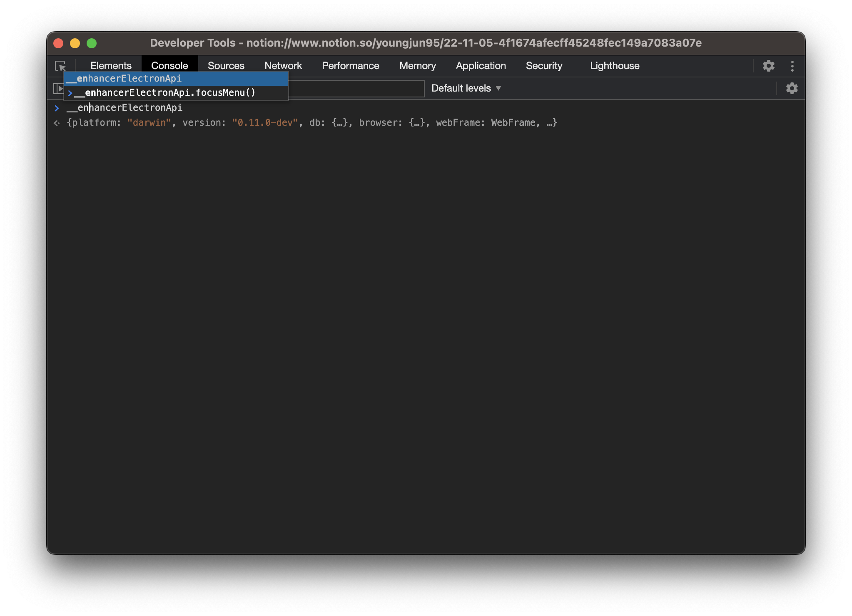Click into the console filter input field
This screenshot has height=616, width=852.
(356, 88)
